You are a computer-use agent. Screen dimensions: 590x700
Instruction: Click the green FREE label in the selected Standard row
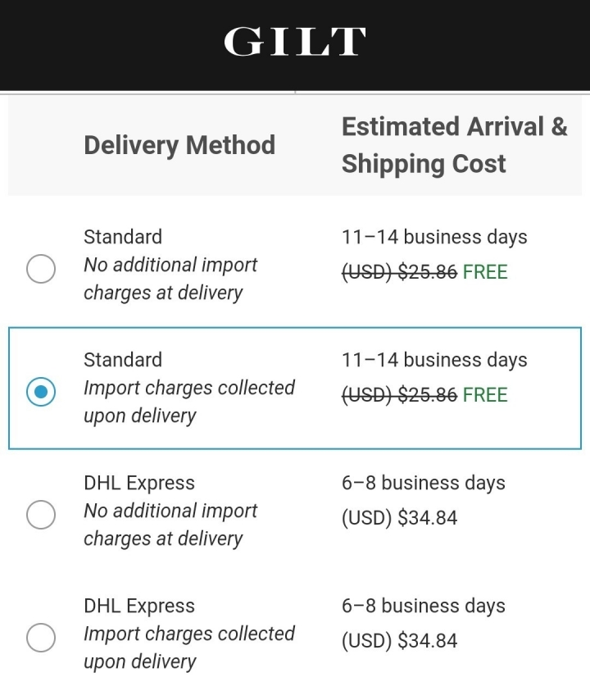[x=485, y=394]
